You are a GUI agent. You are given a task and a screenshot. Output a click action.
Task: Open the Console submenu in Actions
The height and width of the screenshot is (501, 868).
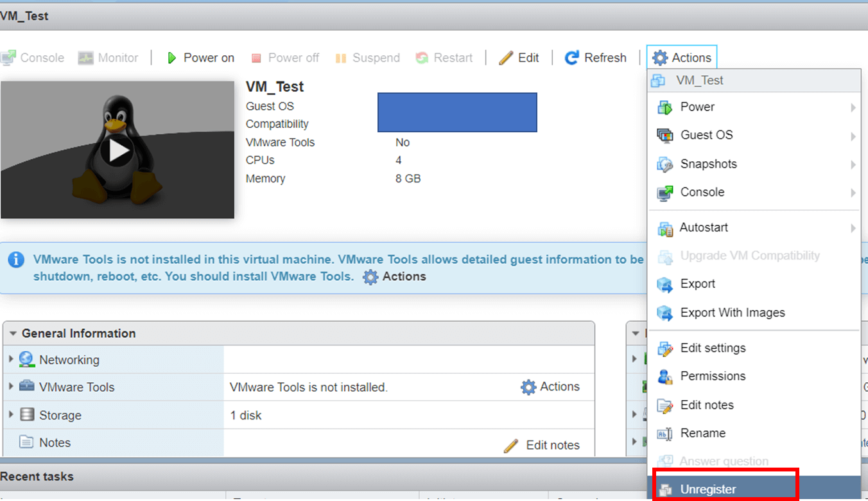click(754, 192)
